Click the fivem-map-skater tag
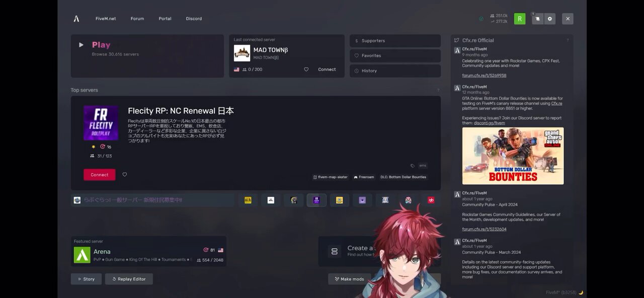Screen dimensions: 644x298 point(330,177)
